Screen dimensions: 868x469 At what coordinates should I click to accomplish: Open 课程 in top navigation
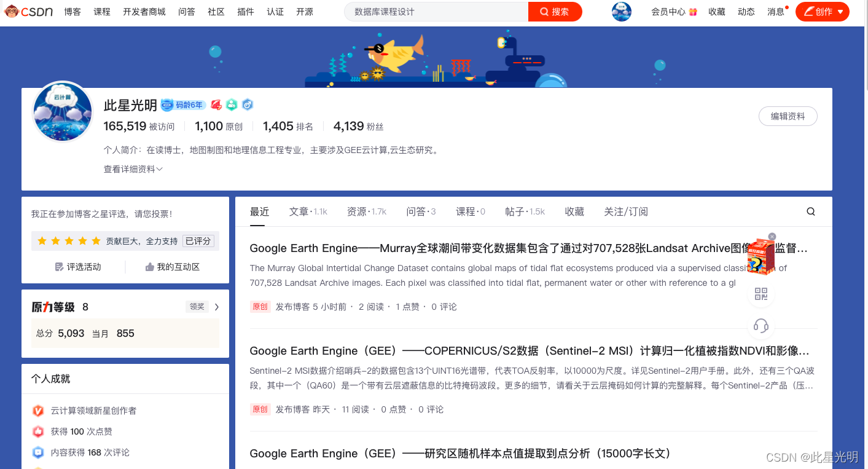[102, 12]
